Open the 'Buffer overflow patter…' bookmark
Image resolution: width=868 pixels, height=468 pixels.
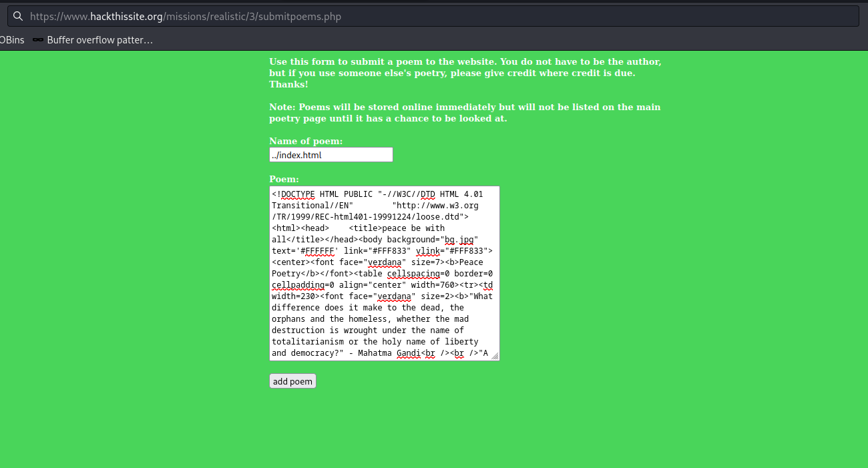99,40
